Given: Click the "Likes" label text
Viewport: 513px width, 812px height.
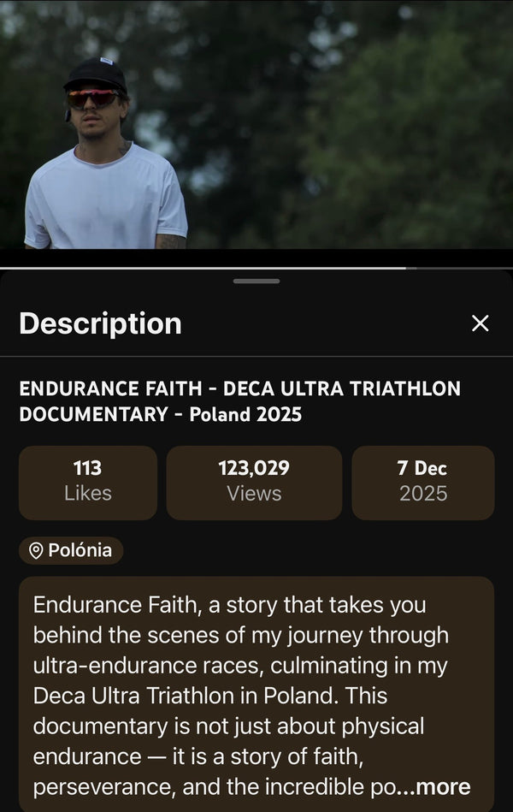Looking at the screenshot, I should click(87, 494).
